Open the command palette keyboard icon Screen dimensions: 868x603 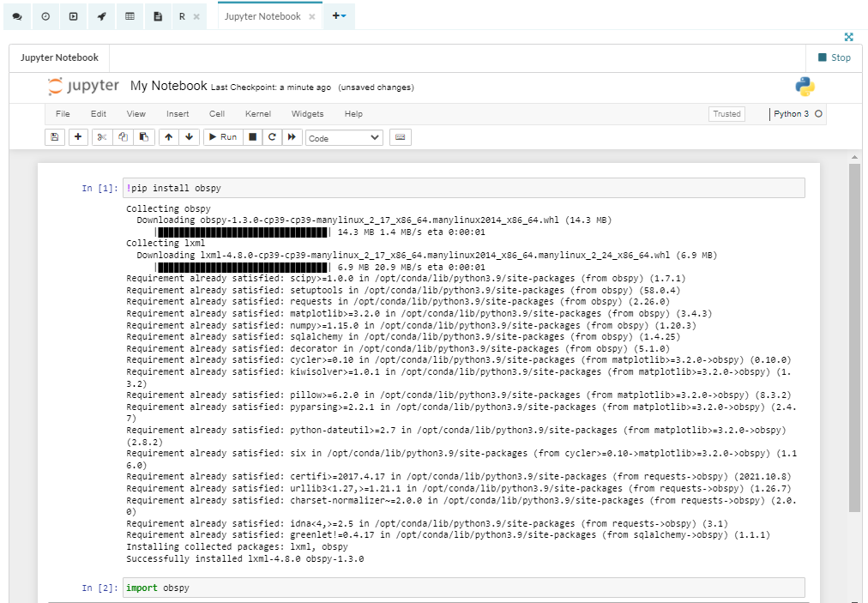pyautogui.click(x=400, y=137)
